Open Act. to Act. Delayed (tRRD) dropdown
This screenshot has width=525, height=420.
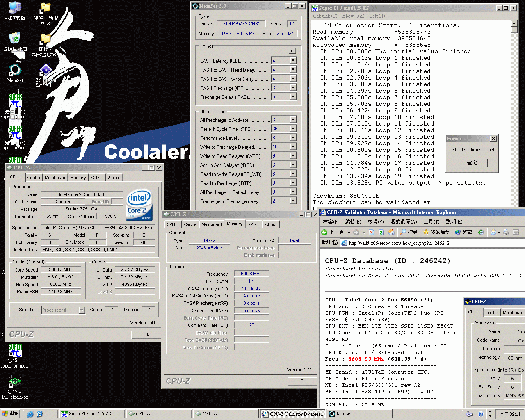293,165
